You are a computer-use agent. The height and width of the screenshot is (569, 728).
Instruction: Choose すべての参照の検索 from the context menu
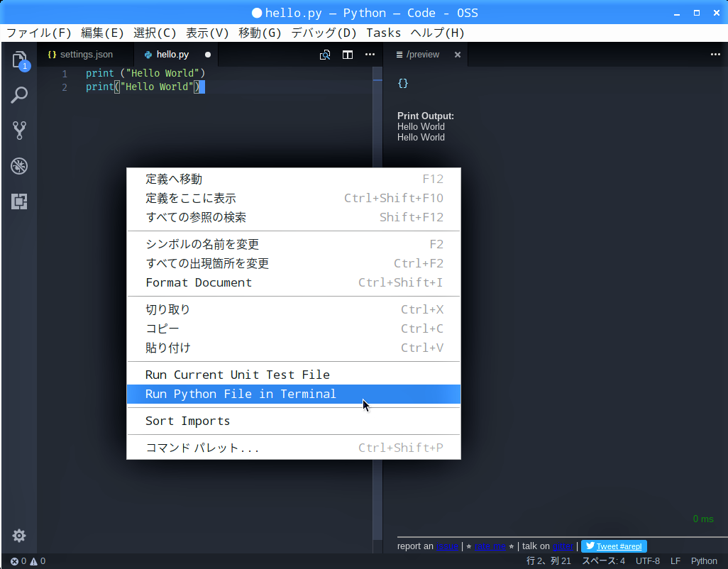tap(294, 217)
